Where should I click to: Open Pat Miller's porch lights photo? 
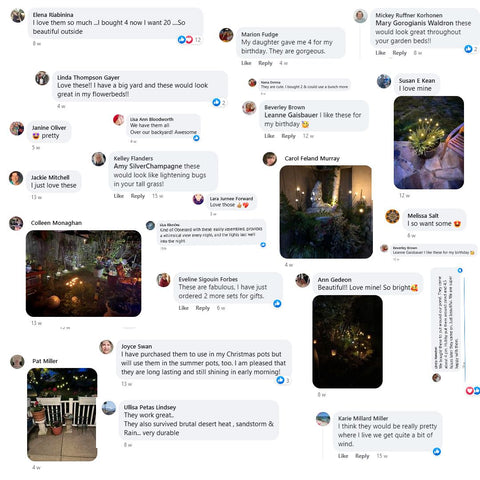62,414
